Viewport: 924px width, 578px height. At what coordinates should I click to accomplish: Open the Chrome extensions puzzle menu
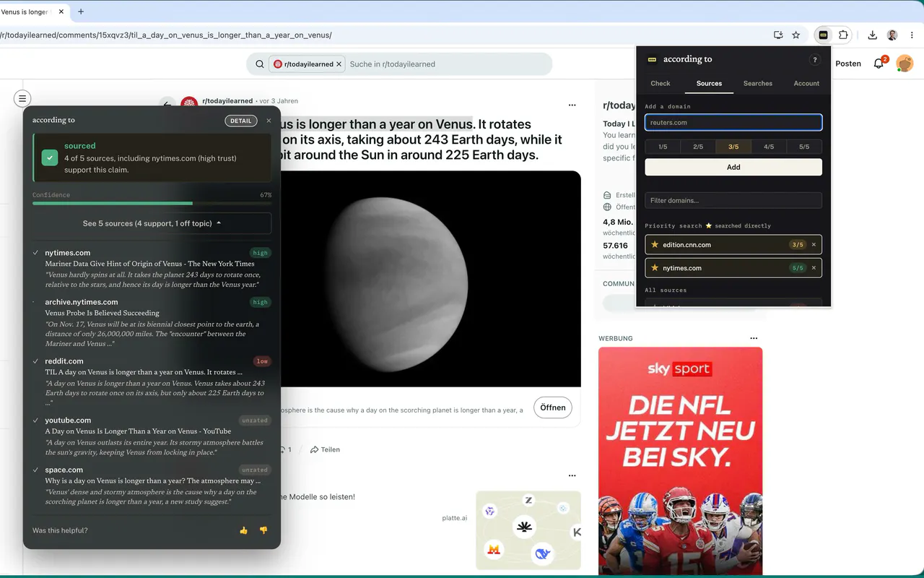click(x=842, y=35)
